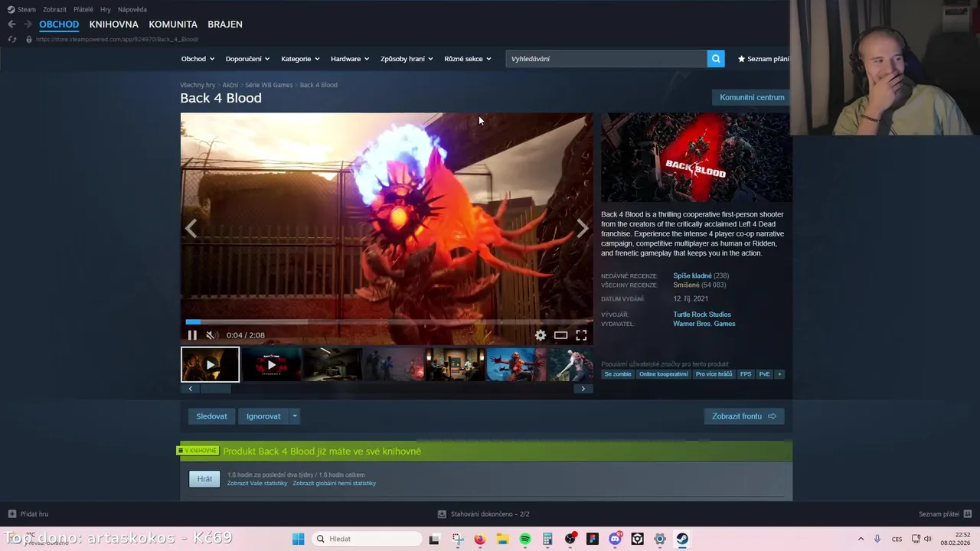The image size is (980, 551).
Task: Select the Se zombie tag
Action: pyautogui.click(x=618, y=374)
